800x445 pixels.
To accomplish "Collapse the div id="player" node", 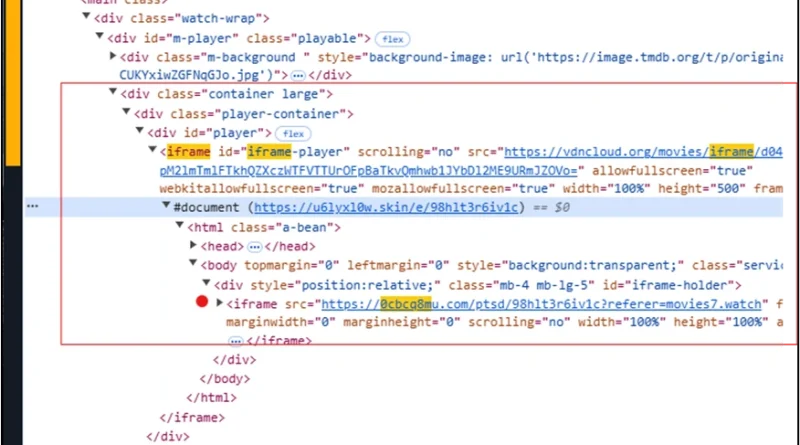I will [x=139, y=131].
